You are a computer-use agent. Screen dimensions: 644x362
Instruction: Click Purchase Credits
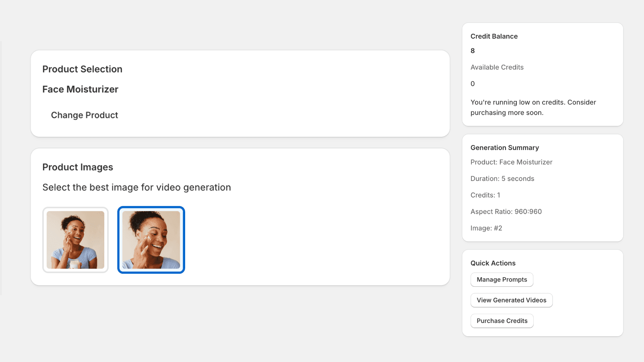coord(502,321)
